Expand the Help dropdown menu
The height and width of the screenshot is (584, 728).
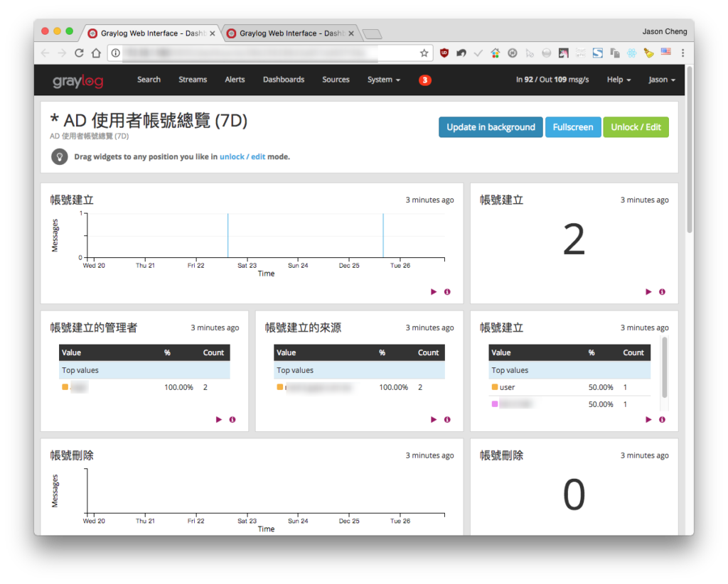(x=619, y=80)
